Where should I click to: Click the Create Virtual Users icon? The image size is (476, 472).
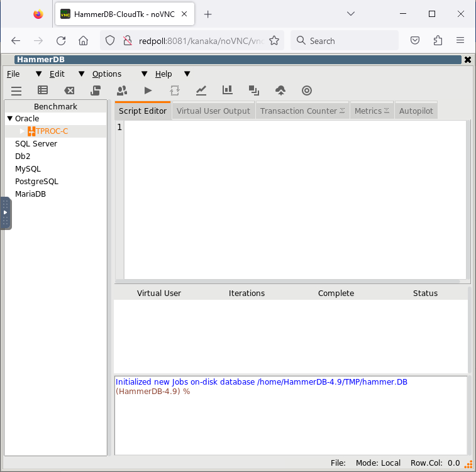122,91
